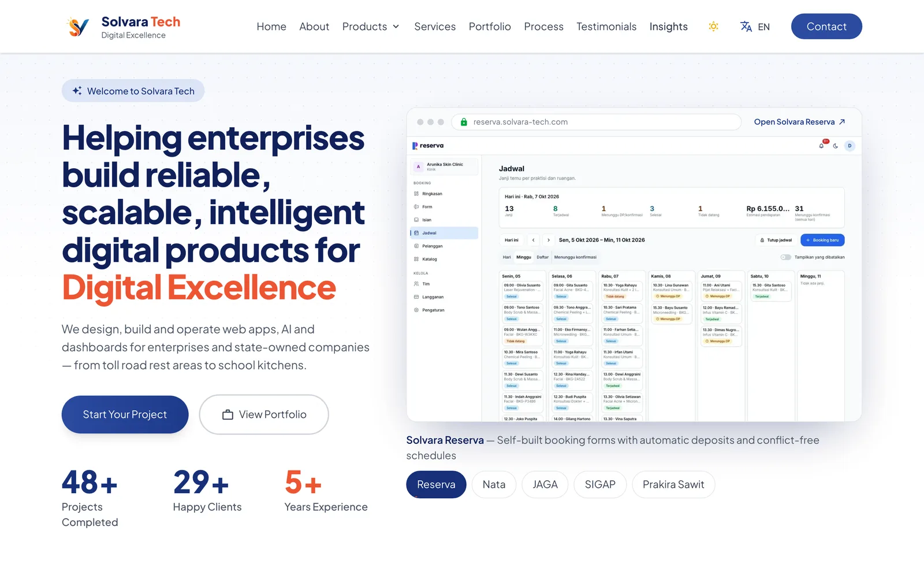
Task: Click the Hari ini button in schedule preview
Action: (512, 240)
